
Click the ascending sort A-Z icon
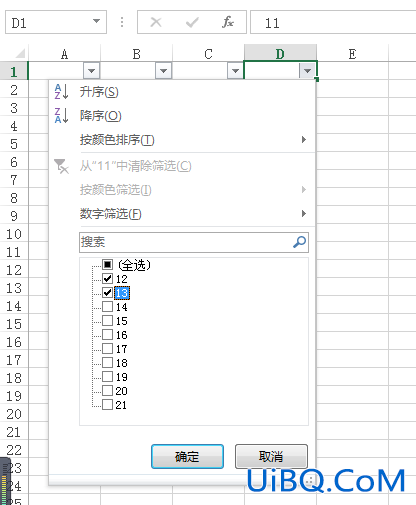point(61,92)
